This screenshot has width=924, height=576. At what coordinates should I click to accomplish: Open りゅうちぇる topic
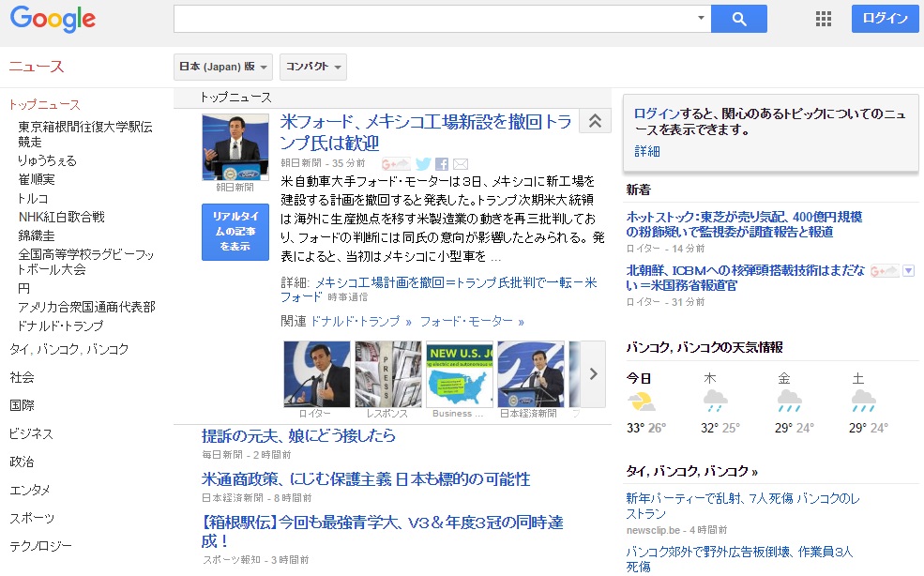point(47,160)
